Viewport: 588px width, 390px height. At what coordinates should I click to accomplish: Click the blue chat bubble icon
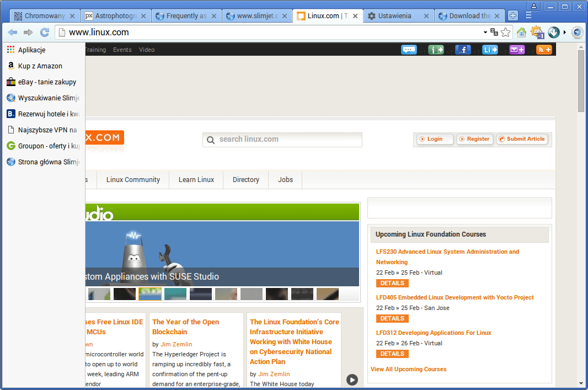409,50
